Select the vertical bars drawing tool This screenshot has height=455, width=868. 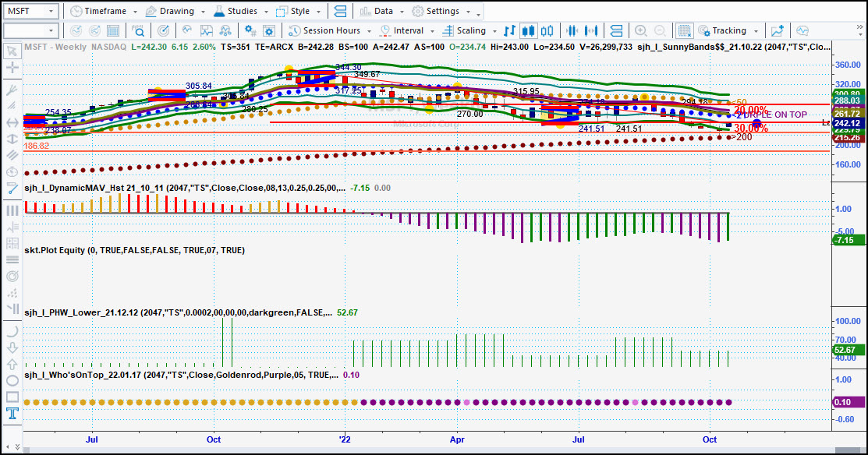(12, 210)
